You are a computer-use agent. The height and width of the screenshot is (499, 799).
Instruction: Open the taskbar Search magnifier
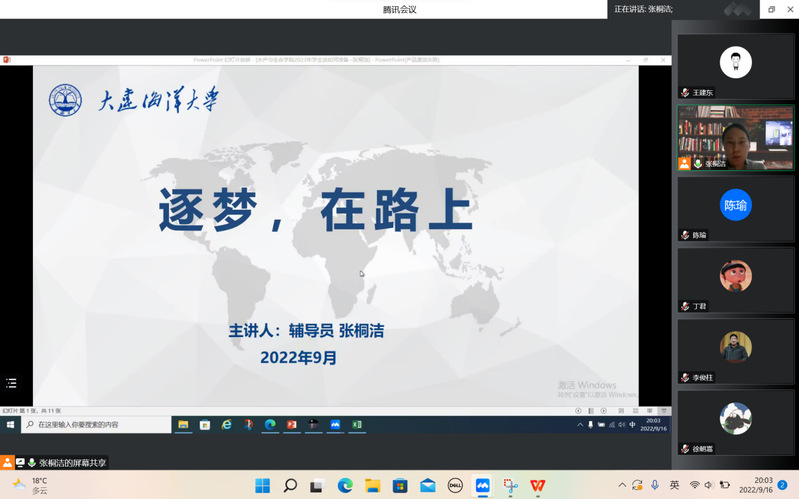point(290,486)
